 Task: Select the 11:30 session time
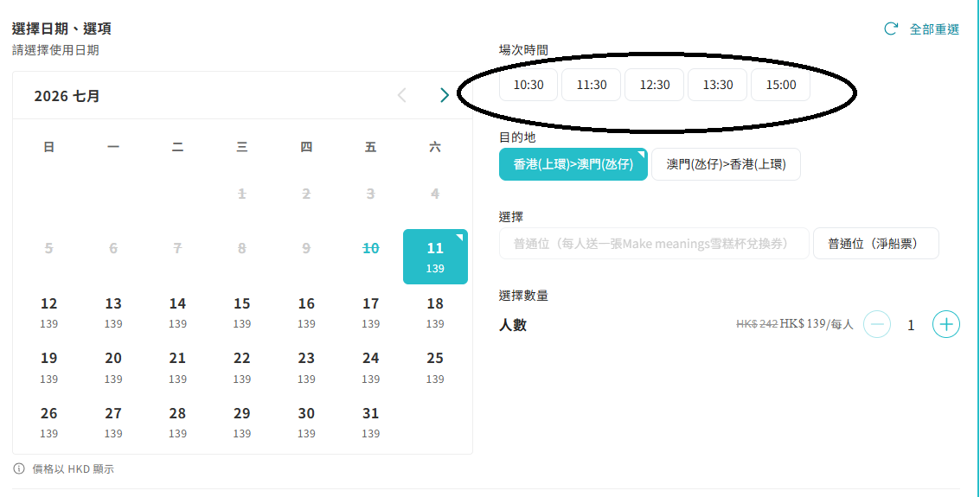[592, 85]
